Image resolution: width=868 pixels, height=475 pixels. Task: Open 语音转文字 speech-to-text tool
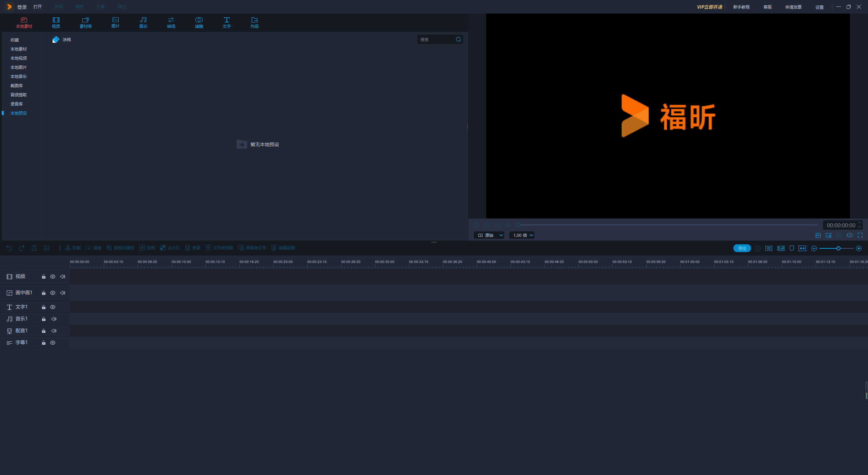point(252,248)
